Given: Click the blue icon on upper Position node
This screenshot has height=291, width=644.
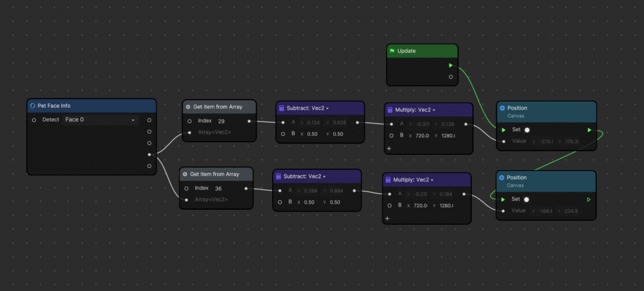Looking at the screenshot, I should coord(502,108).
